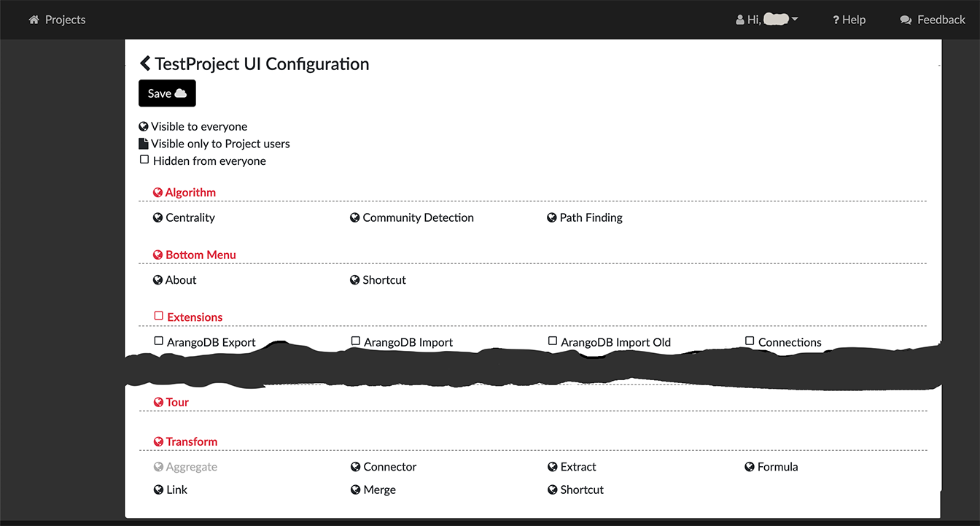Open the user account dropdown
The width and height of the screenshot is (980, 526).
click(x=767, y=20)
